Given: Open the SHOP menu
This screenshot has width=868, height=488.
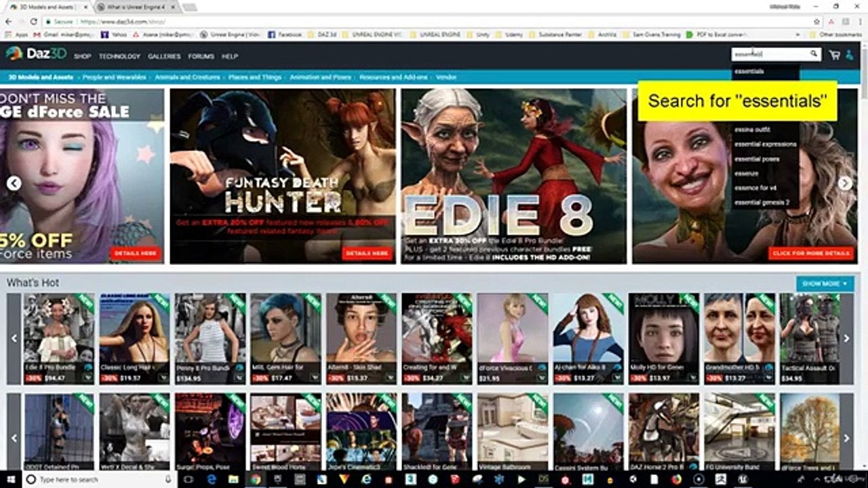Looking at the screenshot, I should pyautogui.click(x=82, y=56).
